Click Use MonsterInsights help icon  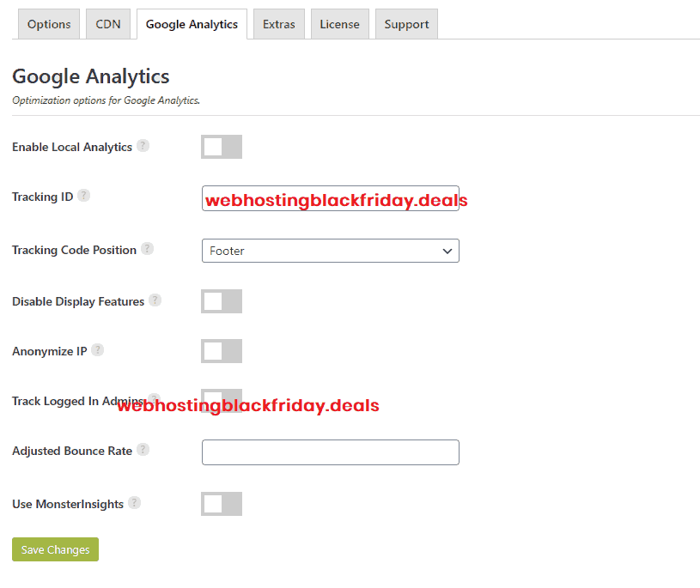pyautogui.click(x=134, y=502)
